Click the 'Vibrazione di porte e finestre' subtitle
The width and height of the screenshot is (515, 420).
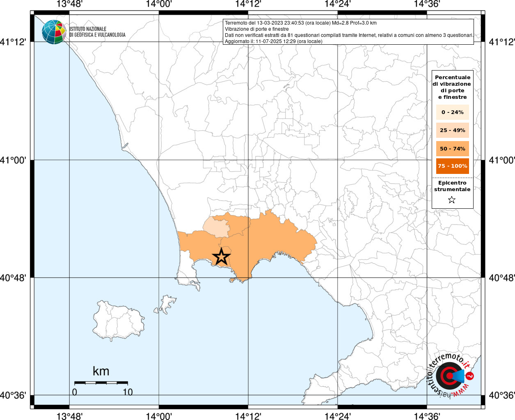(257, 29)
